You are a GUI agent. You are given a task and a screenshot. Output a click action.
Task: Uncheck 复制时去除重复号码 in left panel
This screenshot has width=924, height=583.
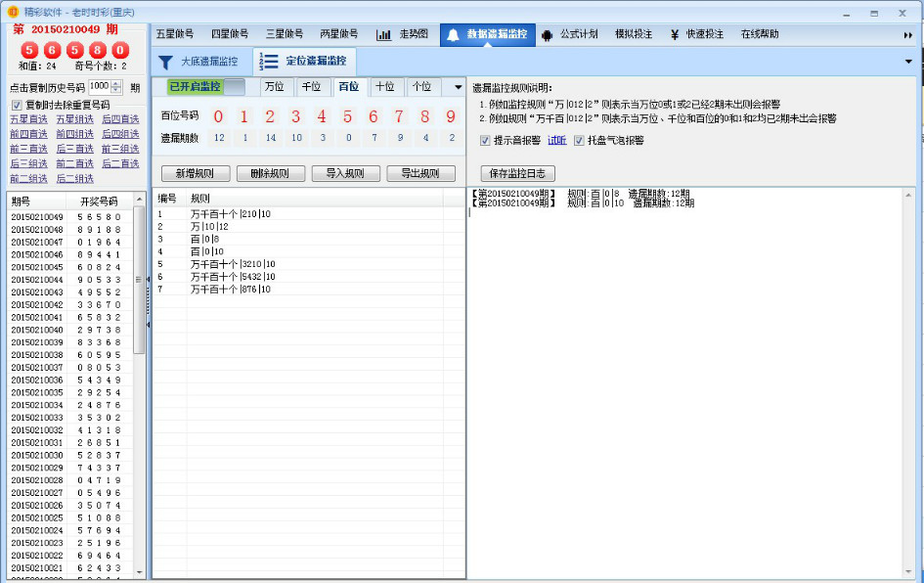(x=17, y=105)
